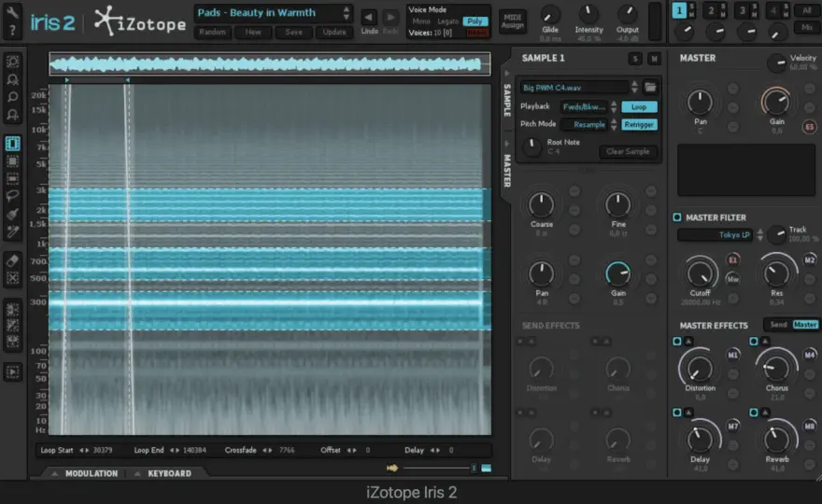Viewport: 822px width, 504px height.
Task: Select sample slot 2 tab
Action: [x=711, y=10]
